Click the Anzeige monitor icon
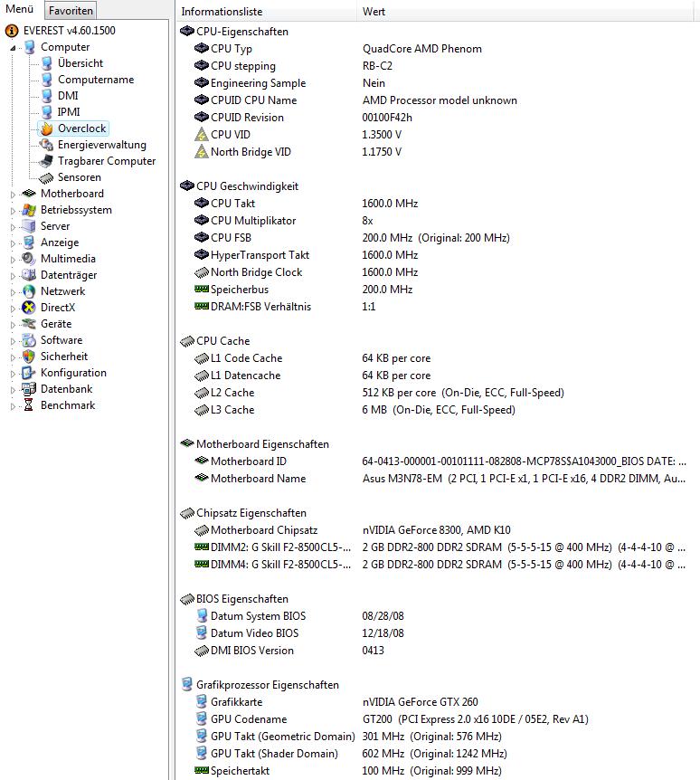Image resolution: width=700 pixels, height=780 pixels. pos(29,243)
